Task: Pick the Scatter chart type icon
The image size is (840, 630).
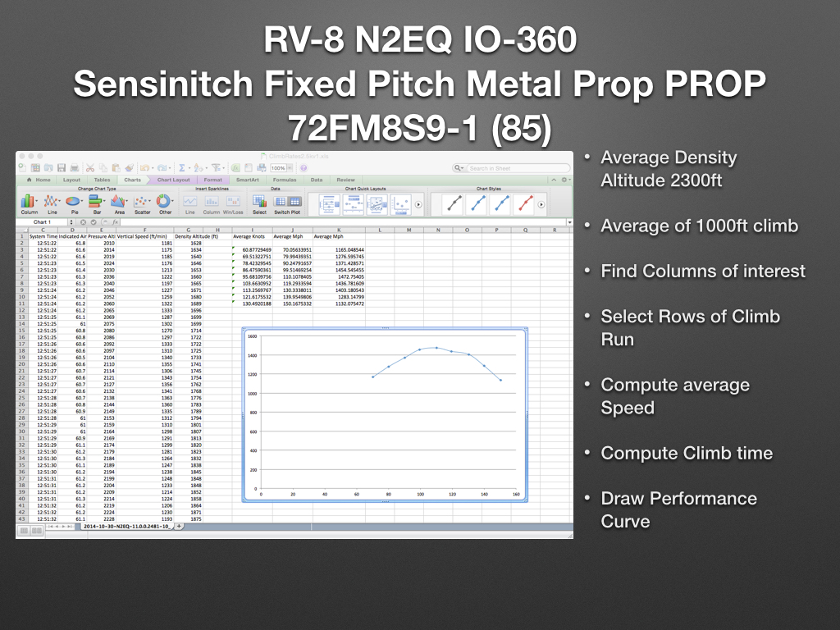Action: coord(142,202)
